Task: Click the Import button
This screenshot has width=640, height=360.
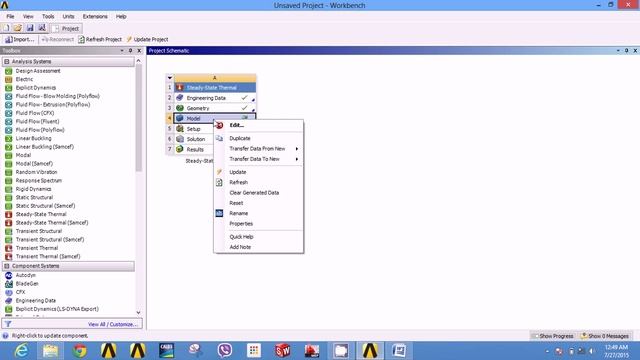Action: [19, 40]
